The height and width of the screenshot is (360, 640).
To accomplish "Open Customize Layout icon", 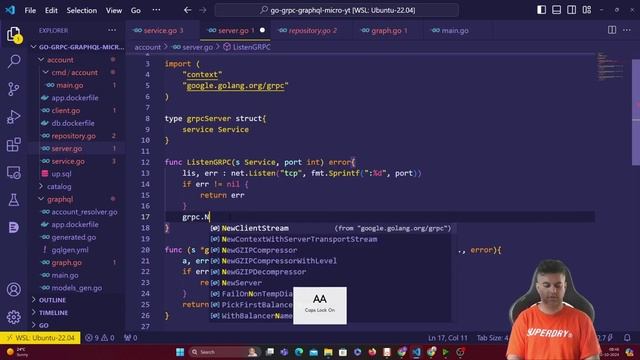I will [587, 10].
